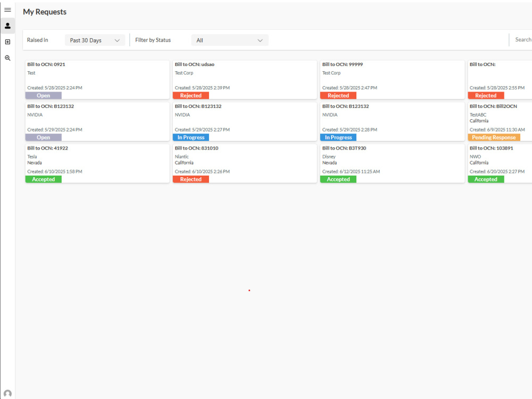
Task: Expand the Past 30 Days dropdown
Action: point(95,40)
